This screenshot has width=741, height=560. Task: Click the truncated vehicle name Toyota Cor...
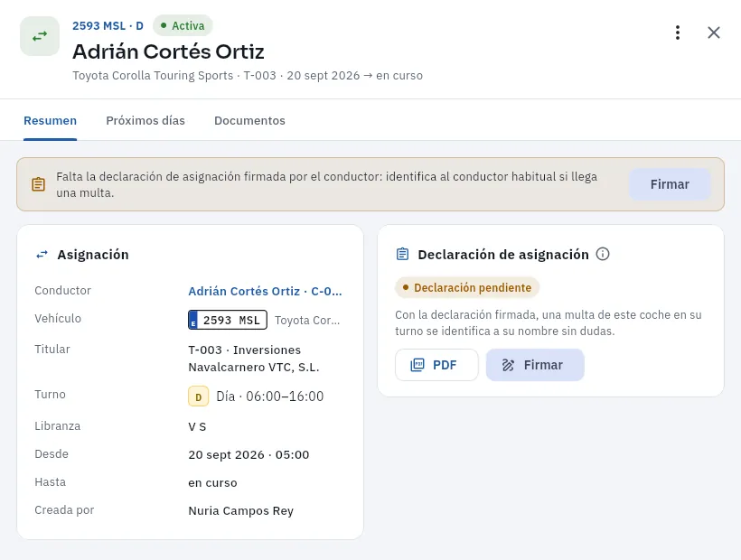pos(307,320)
